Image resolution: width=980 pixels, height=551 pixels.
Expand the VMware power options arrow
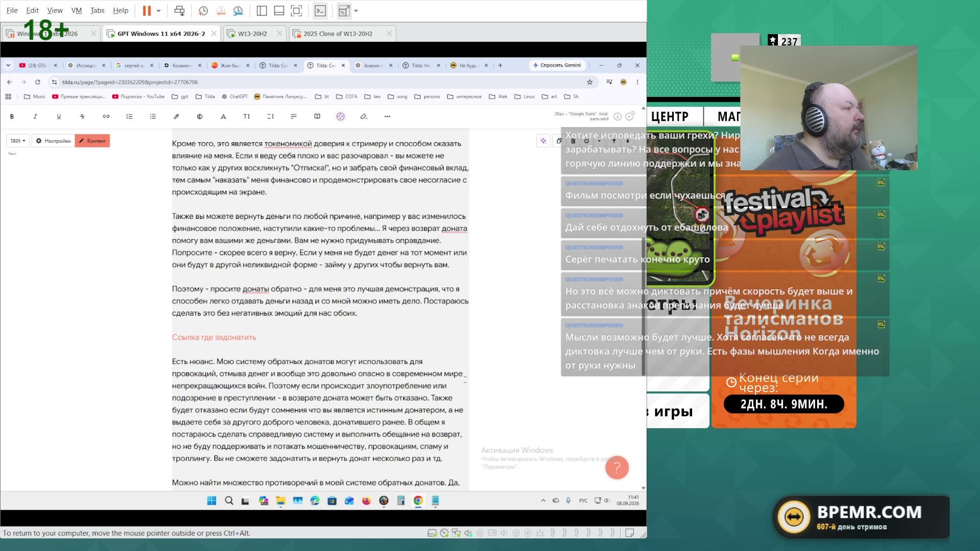tap(159, 11)
